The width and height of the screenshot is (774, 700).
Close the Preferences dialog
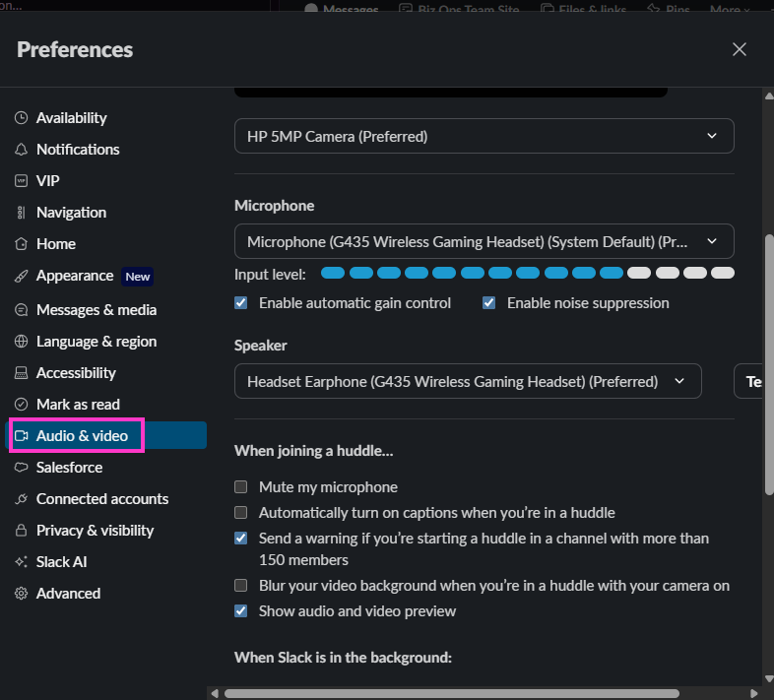point(739,49)
